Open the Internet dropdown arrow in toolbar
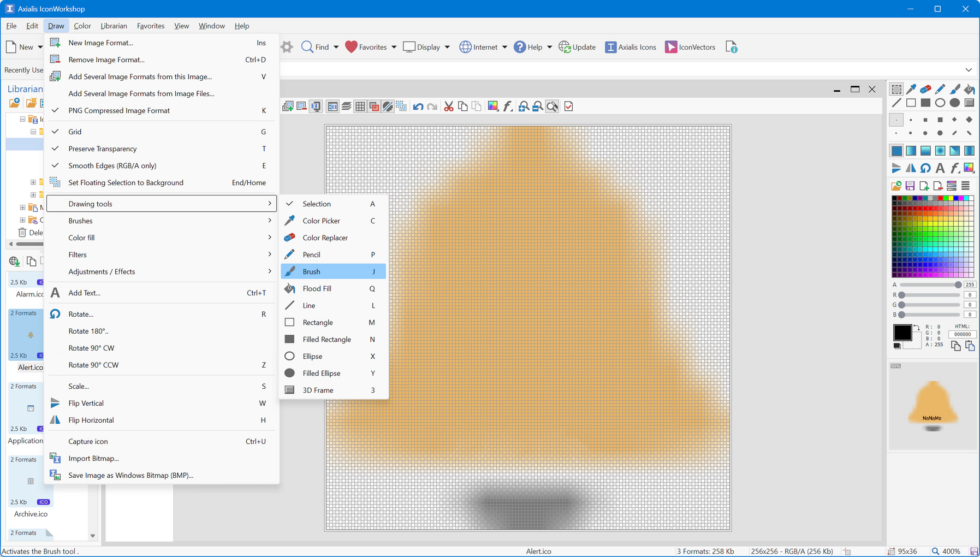980x557 pixels. 504,47
